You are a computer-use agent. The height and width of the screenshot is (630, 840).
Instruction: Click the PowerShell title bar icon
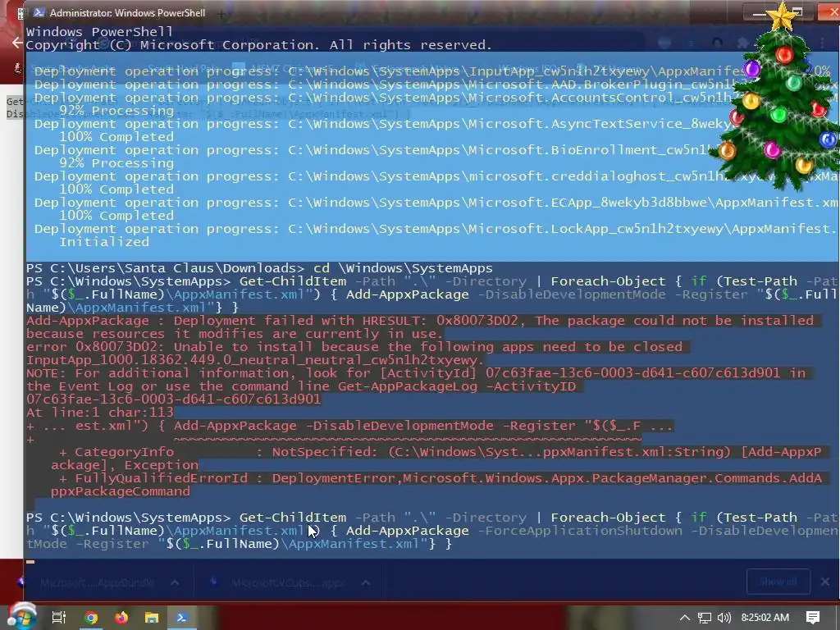click(38, 12)
